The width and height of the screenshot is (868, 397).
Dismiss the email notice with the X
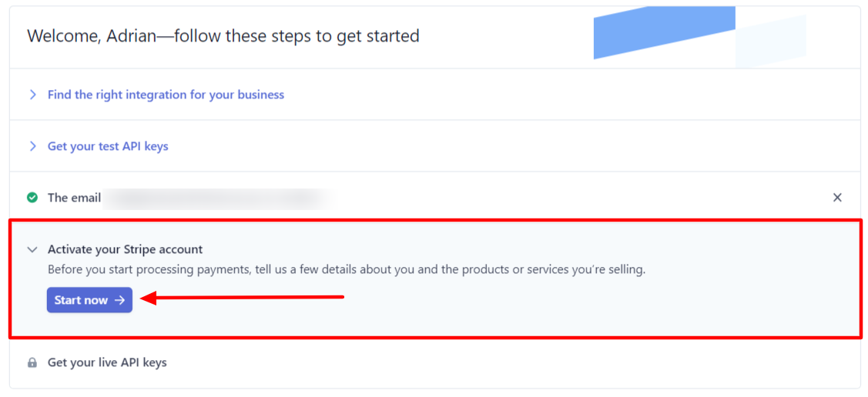(x=837, y=198)
